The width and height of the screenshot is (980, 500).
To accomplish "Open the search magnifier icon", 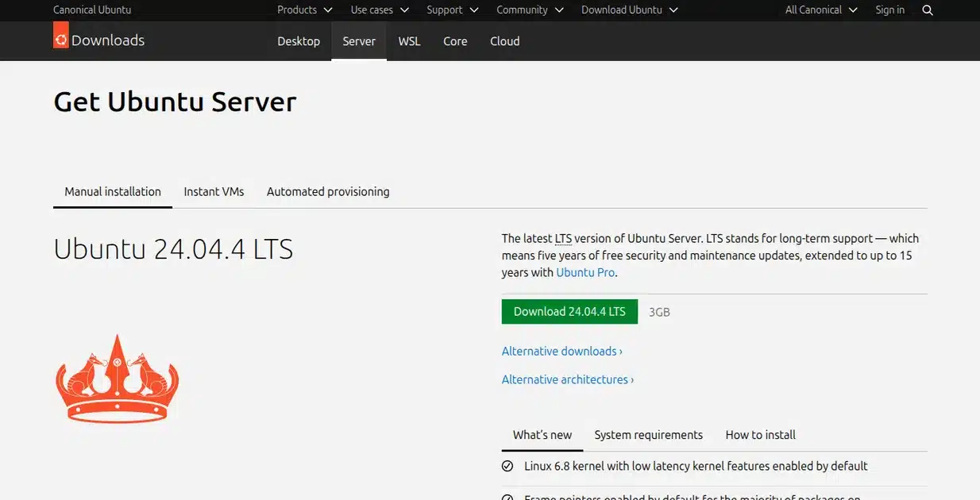I will 928,10.
